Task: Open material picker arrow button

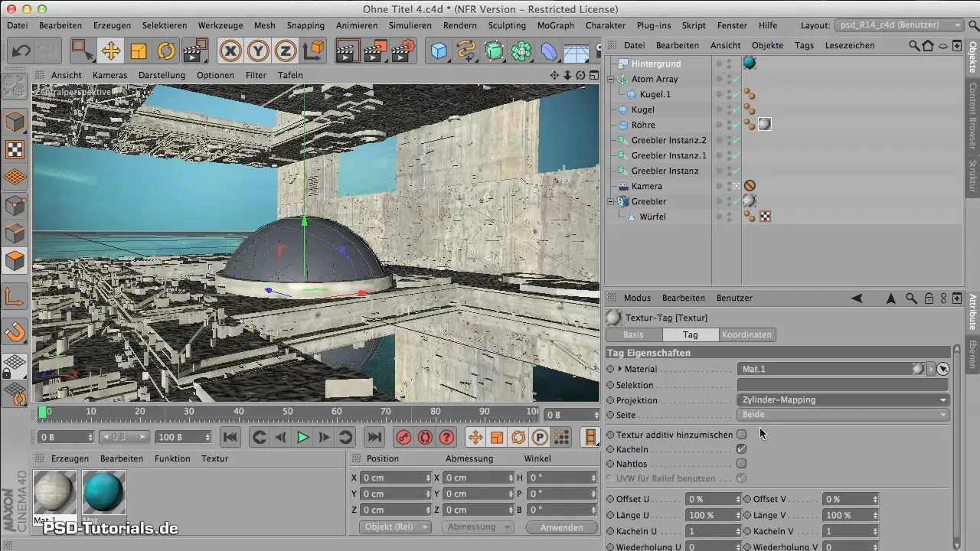Action: click(942, 369)
